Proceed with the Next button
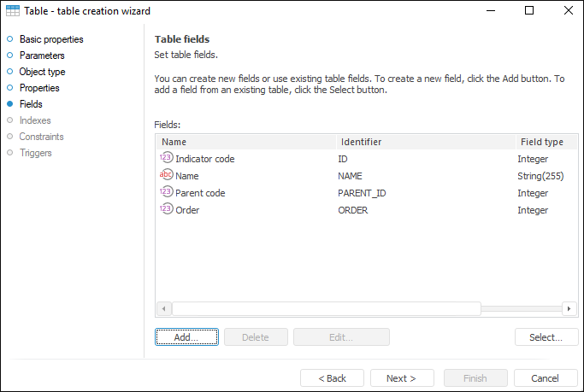 [x=401, y=378]
